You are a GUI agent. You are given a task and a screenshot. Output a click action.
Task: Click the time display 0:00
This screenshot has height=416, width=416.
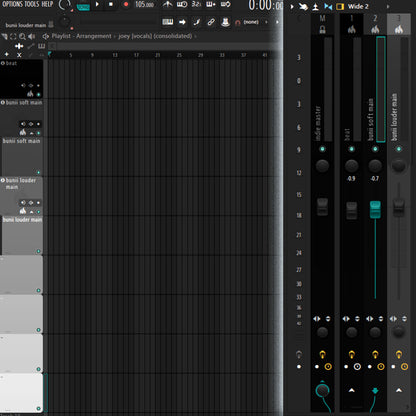pos(265,6)
